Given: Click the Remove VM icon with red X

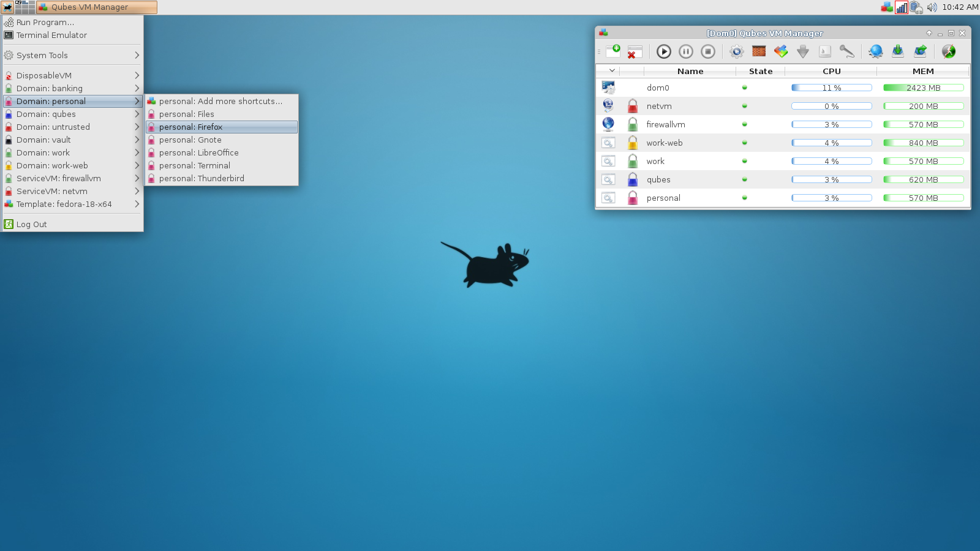Looking at the screenshot, I should point(635,51).
